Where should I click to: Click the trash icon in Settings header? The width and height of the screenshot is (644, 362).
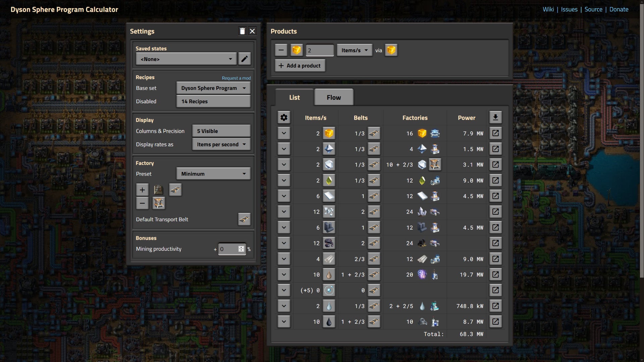tap(242, 31)
